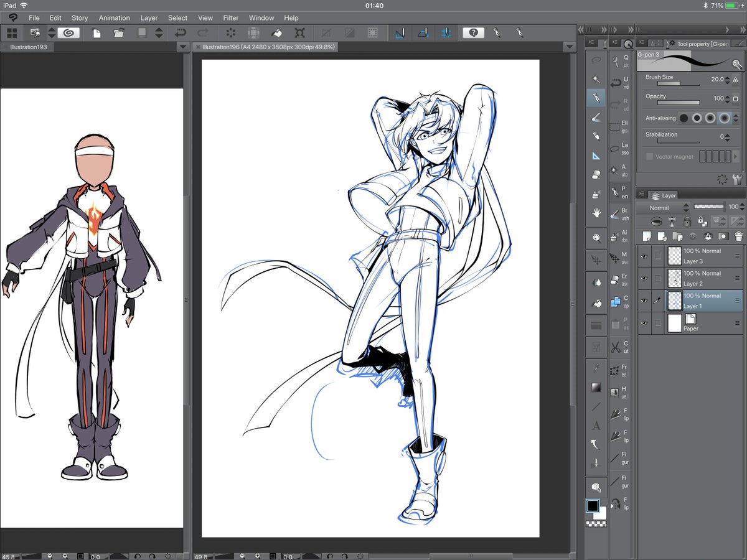Open the Window menu
Image resolution: width=747 pixels, height=560 pixels.
click(261, 18)
